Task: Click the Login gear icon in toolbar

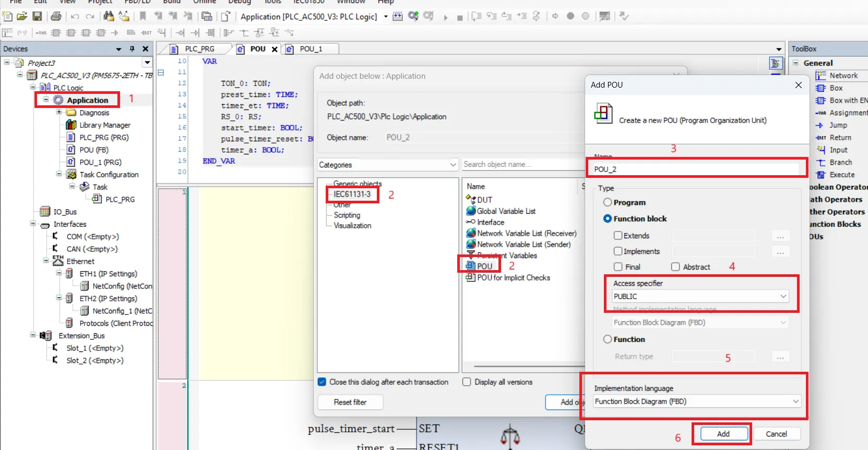Action: [413, 16]
